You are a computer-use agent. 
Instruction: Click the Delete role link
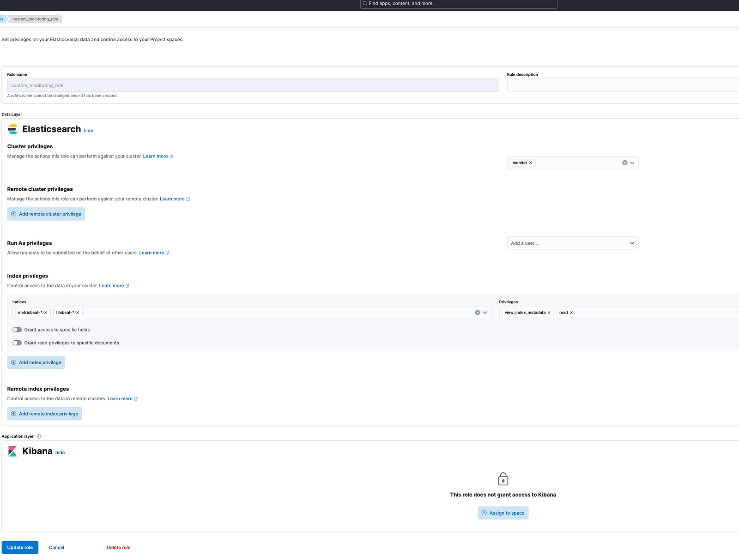click(118, 548)
